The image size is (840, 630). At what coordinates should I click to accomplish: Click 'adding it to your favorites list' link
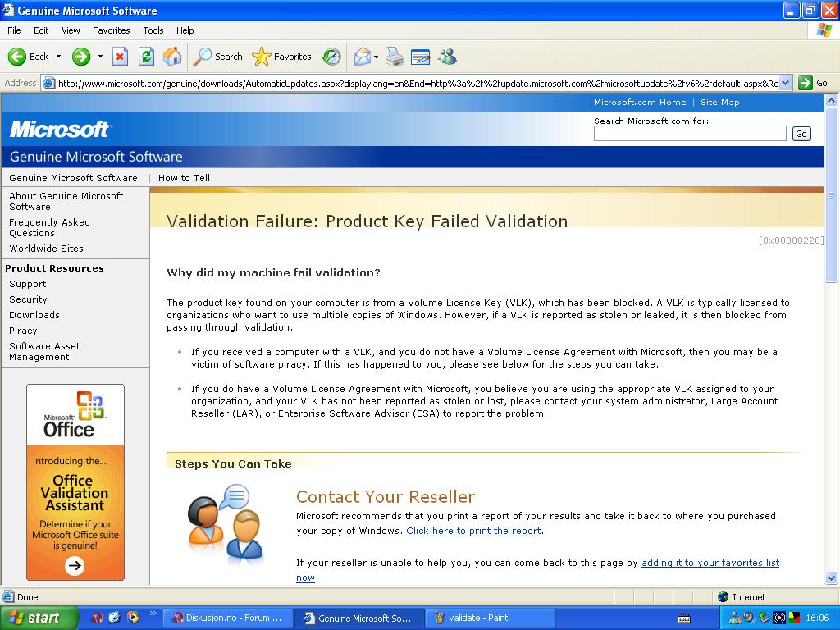710,563
